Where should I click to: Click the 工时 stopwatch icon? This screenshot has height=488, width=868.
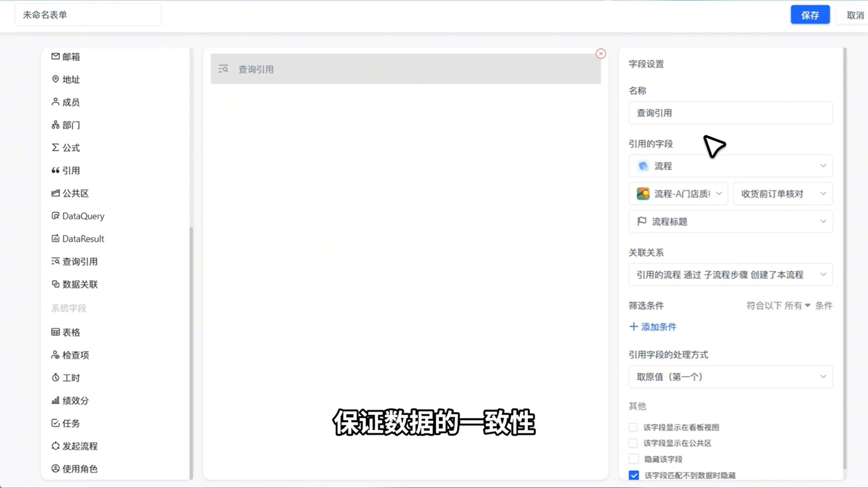coord(55,377)
